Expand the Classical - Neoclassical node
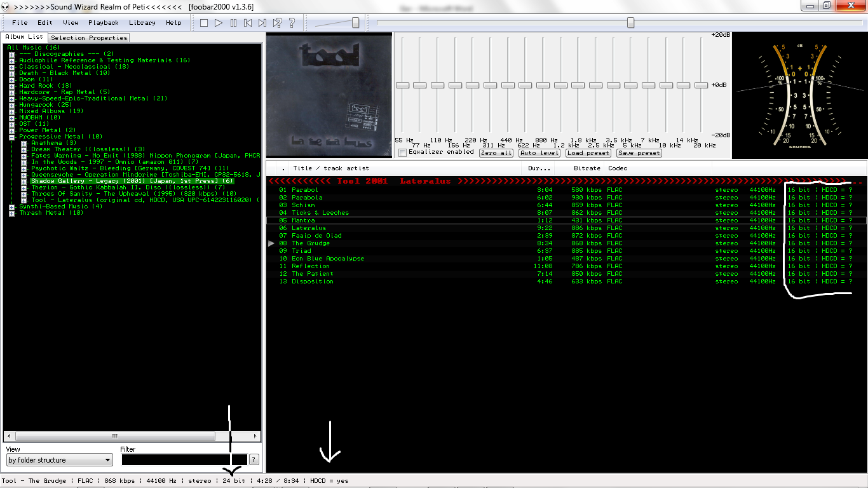 [x=11, y=67]
